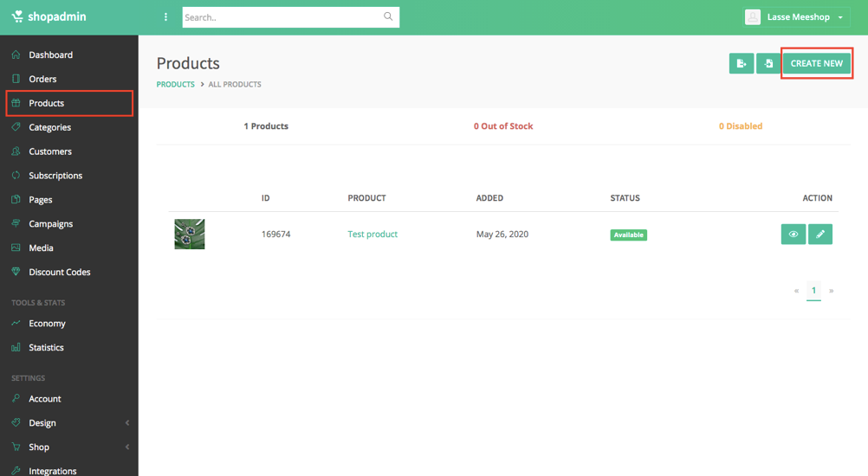This screenshot has width=868, height=476.
Task: Click the next page double arrow
Action: (x=831, y=291)
